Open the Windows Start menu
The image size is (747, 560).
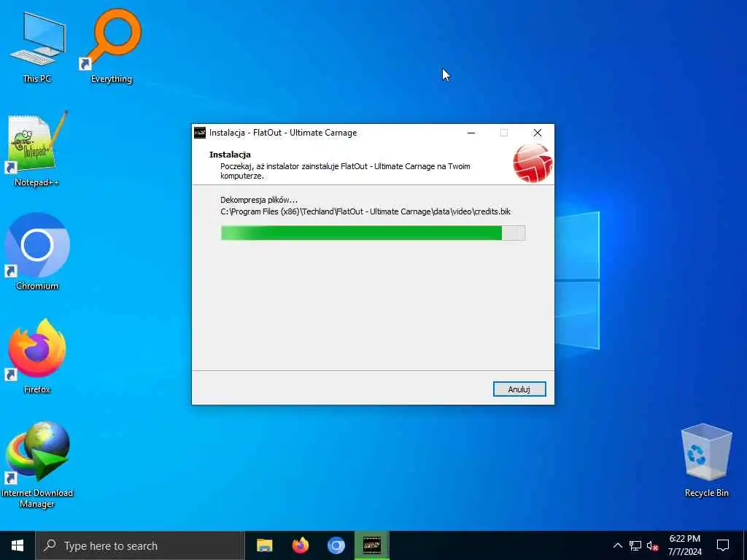(18, 545)
